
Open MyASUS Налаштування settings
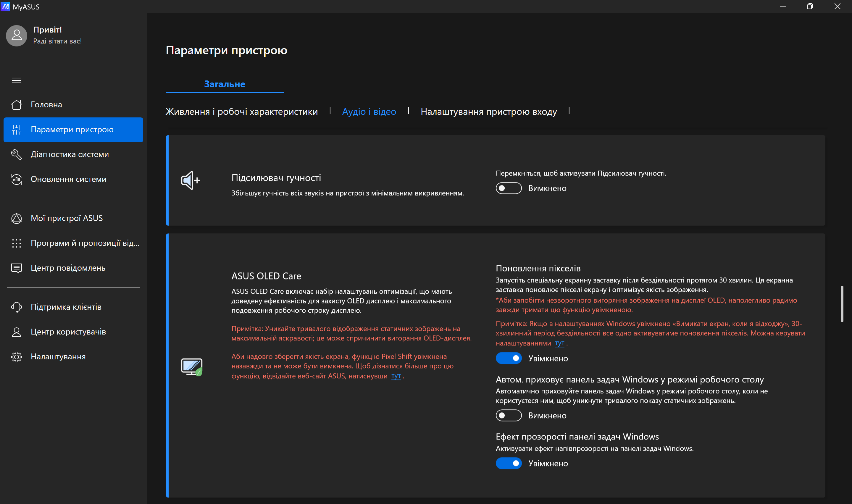[x=58, y=356]
